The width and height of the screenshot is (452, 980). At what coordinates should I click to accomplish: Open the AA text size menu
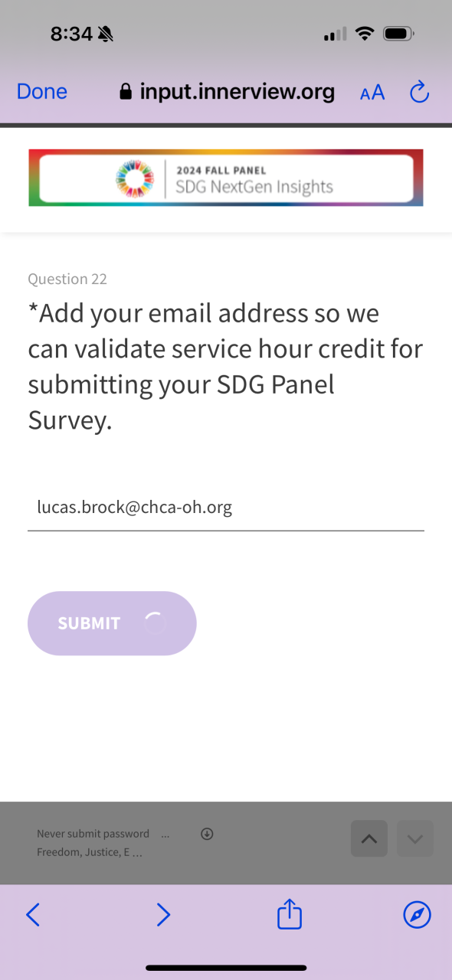[372, 93]
